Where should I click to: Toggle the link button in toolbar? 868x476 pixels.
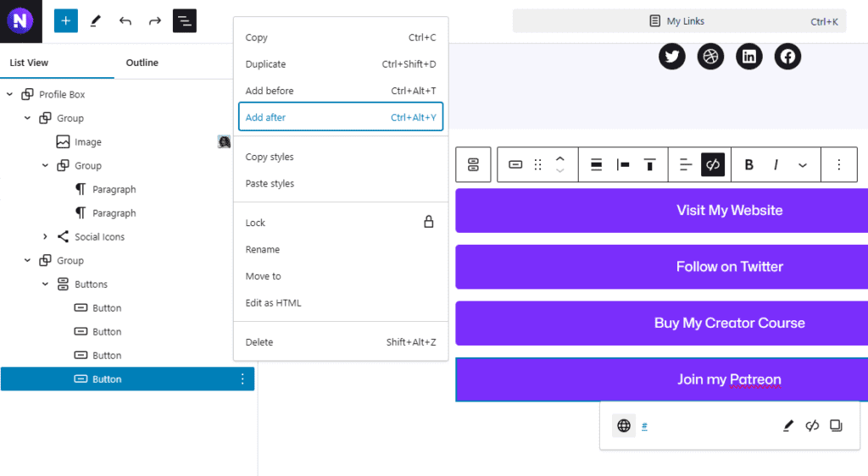click(x=713, y=164)
